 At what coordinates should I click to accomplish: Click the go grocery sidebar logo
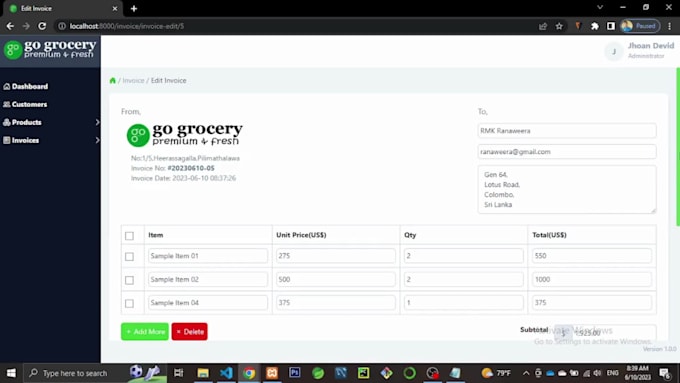(x=50, y=49)
